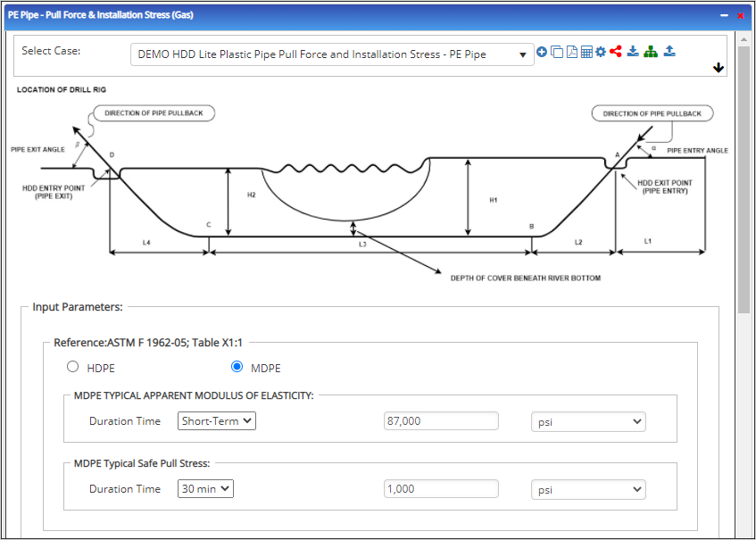The width and height of the screenshot is (756, 540).
Task: Select the MDPE radio button
Action: tap(237, 367)
